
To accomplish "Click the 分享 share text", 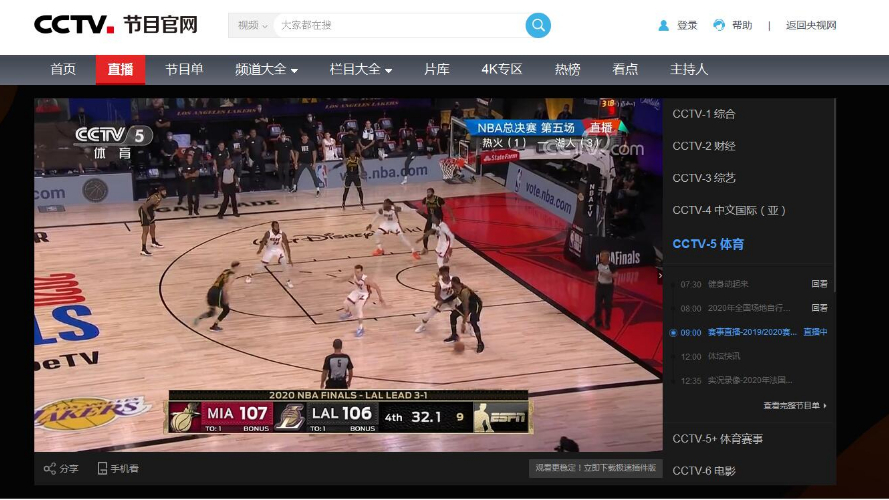I will [69, 468].
